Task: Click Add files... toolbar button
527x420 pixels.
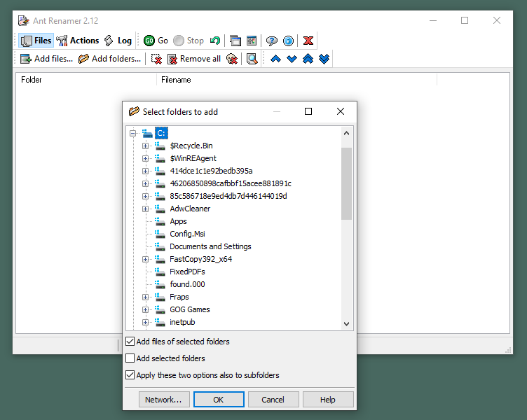Action: click(x=46, y=59)
